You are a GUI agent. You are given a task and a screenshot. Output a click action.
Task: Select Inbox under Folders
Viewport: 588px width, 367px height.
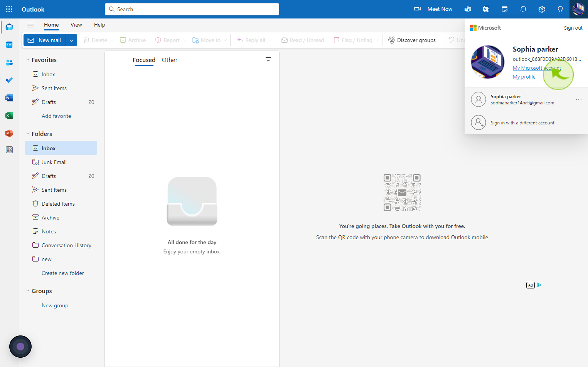[x=61, y=148]
